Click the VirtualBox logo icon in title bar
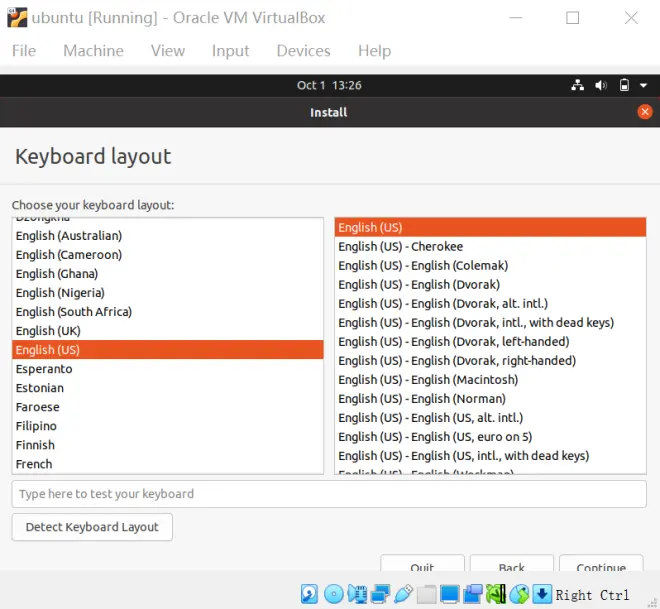Viewport: 660px width, 609px height. (x=17, y=18)
